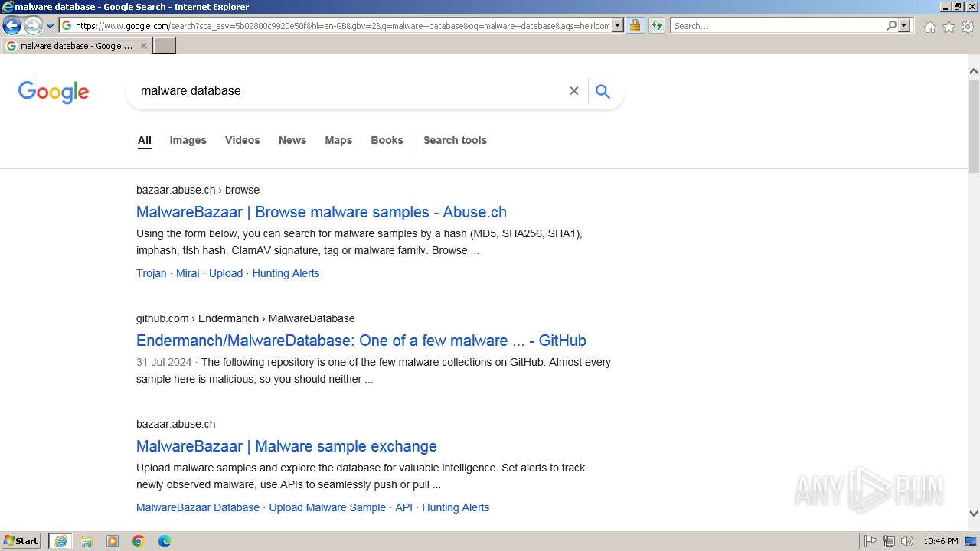
Task: Open a new blank tab
Action: click(165, 46)
